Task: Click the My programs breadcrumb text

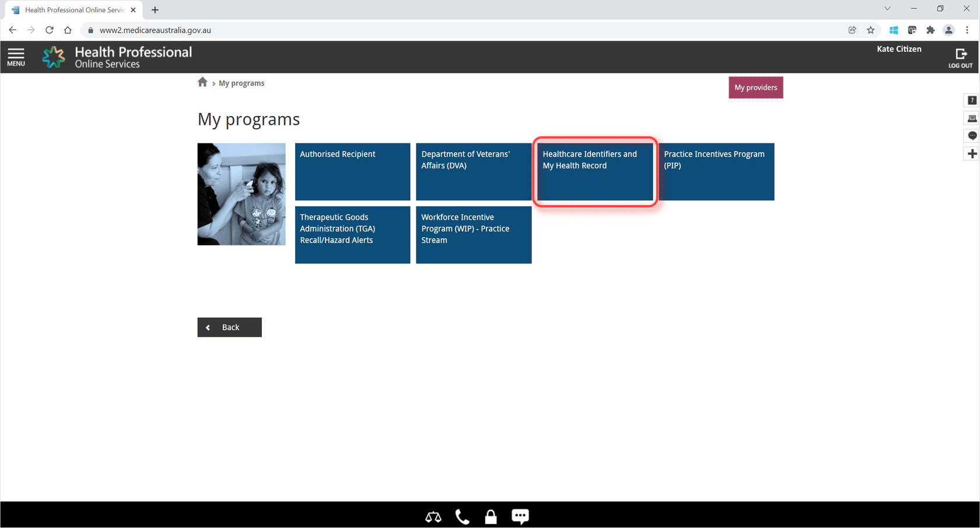Action: coord(242,83)
